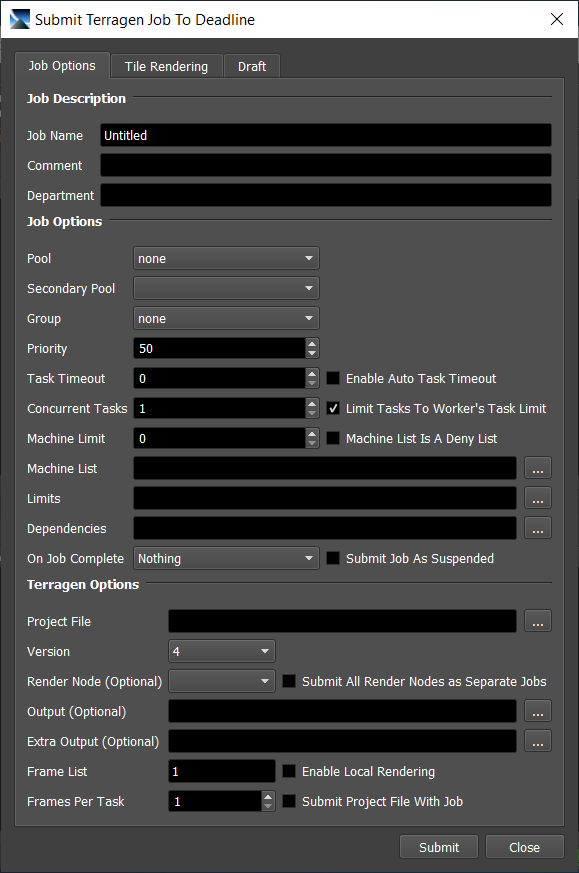Open the On Job Complete dropdown
Viewport: 579px width, 873px height.
pos(226,558)
